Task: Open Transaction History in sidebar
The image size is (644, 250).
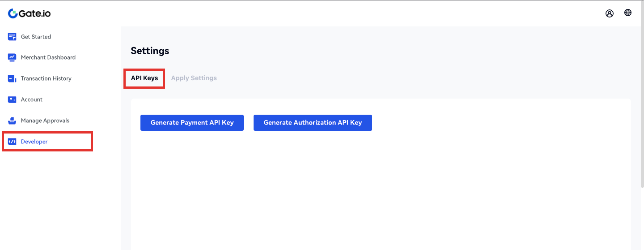Action: [x=46, y=78]
